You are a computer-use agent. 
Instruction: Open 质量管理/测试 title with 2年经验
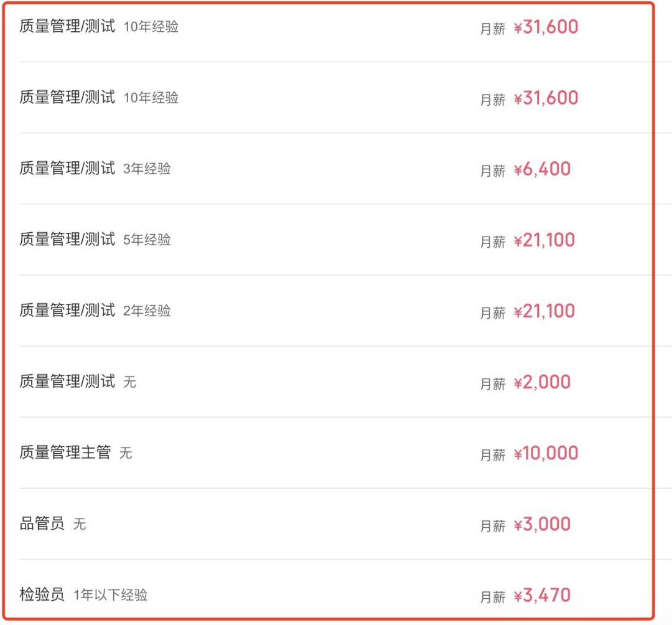coord(67,311)
